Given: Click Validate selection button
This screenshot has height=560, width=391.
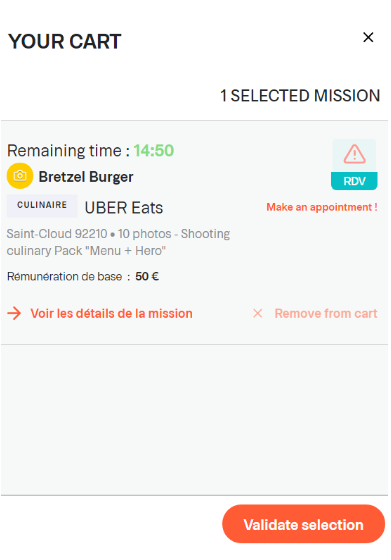Looking at the screenshot, I should coord(304,524).
